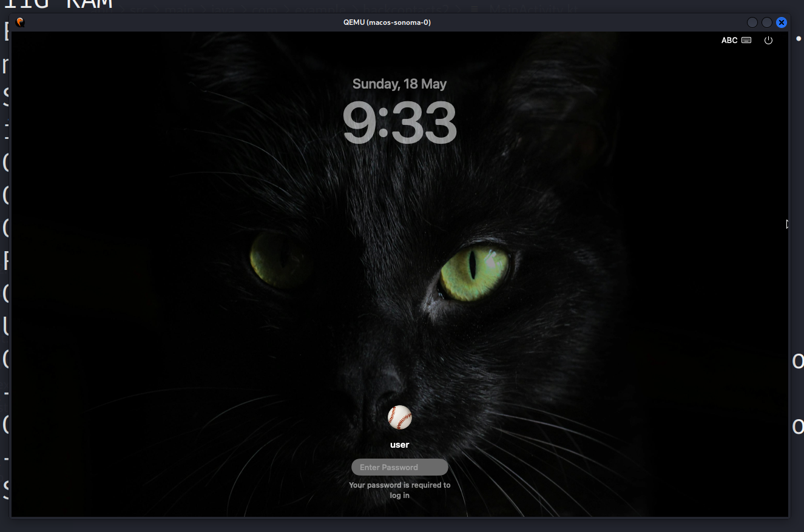Click the QEMU (macos-sonoma-0) window title
804x532 pixels.
[387, 22]
